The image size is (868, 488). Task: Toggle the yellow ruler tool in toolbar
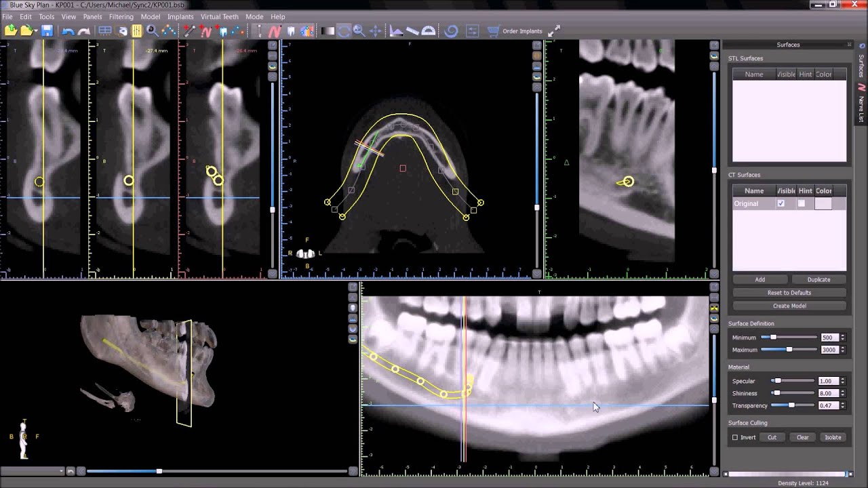(137, 30)
